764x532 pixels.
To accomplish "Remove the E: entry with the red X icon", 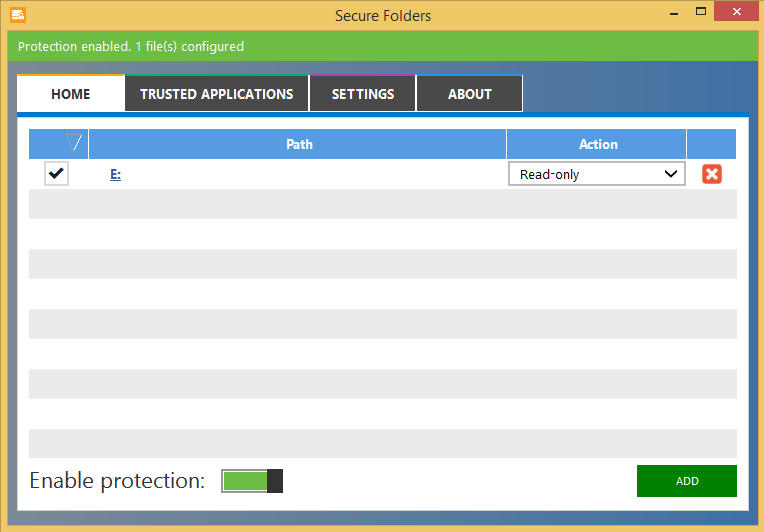I will point(711,174).
